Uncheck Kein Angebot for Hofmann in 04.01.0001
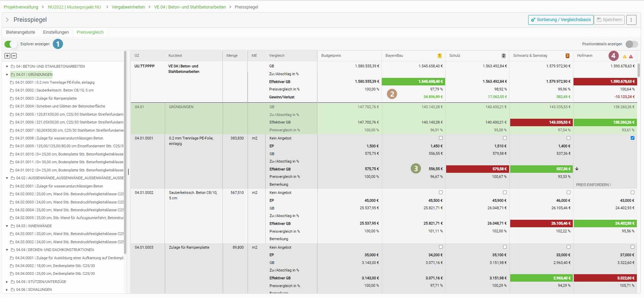The width and height of the screenshot is (644, 298). pos(632,138)
